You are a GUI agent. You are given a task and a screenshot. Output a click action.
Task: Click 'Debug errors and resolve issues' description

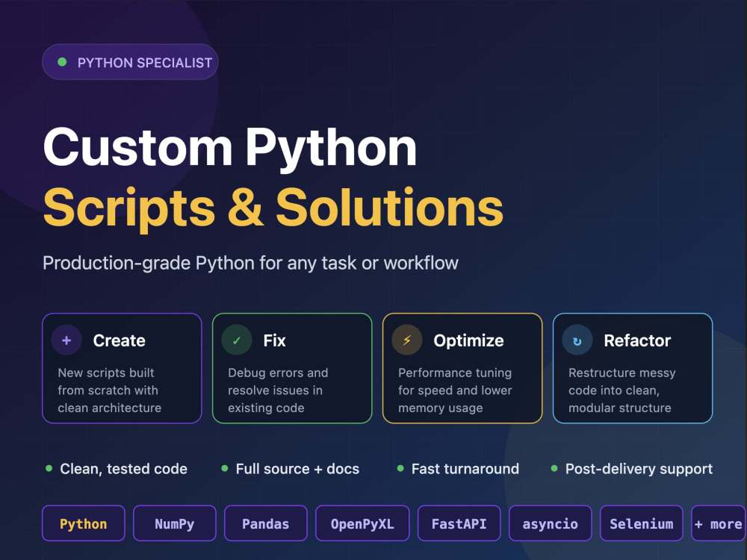pyautogui.click(x=278, y=390)
